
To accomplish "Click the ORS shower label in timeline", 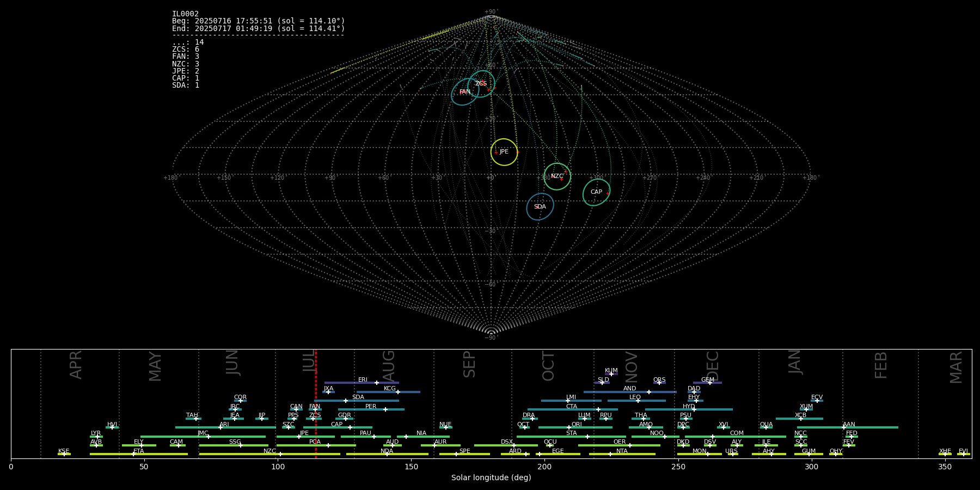I will pos(659,380).
